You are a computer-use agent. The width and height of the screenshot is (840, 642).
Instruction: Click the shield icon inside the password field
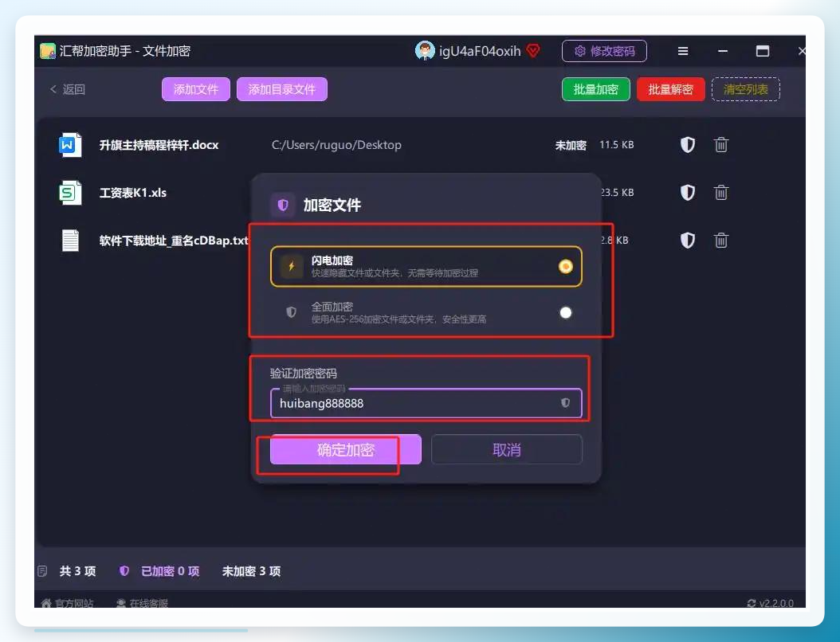(x=565, y=403)
